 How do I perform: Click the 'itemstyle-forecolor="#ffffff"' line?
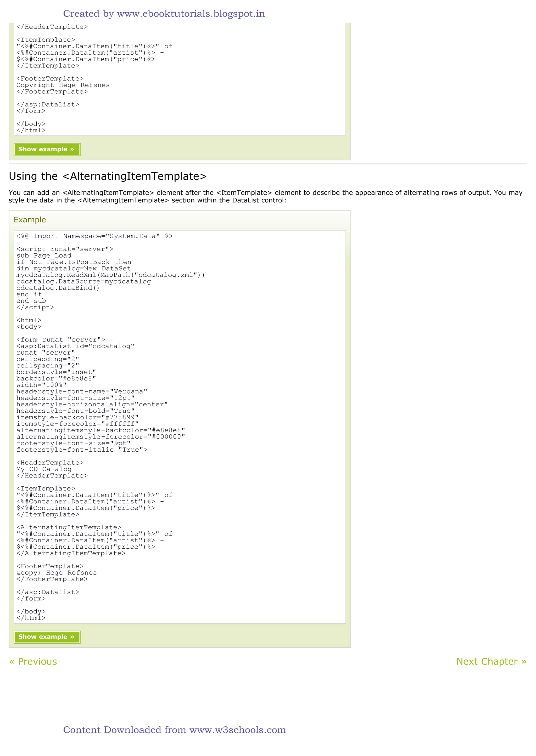click(x=77, y=424)
